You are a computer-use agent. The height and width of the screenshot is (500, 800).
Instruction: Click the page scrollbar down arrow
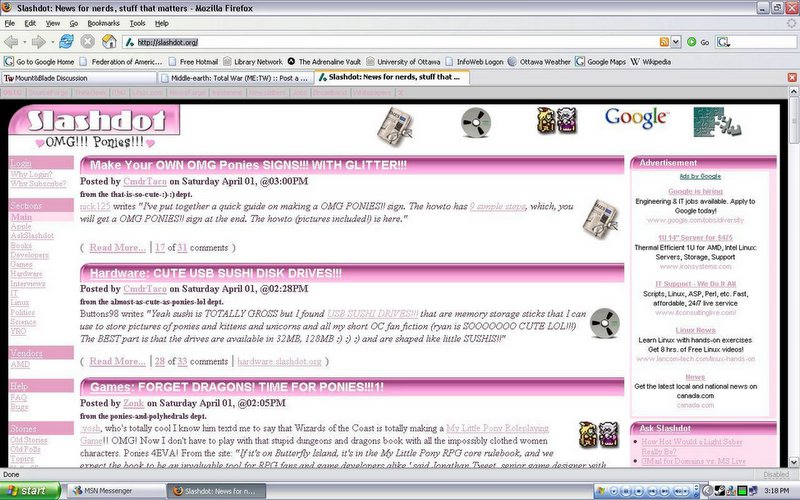coord(794,462)
